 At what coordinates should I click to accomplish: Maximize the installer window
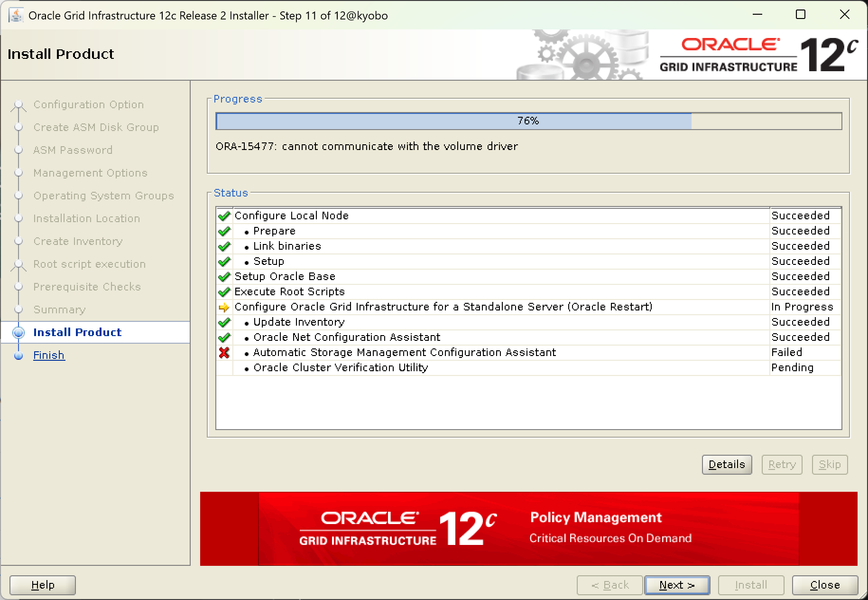tap(801, 15)
